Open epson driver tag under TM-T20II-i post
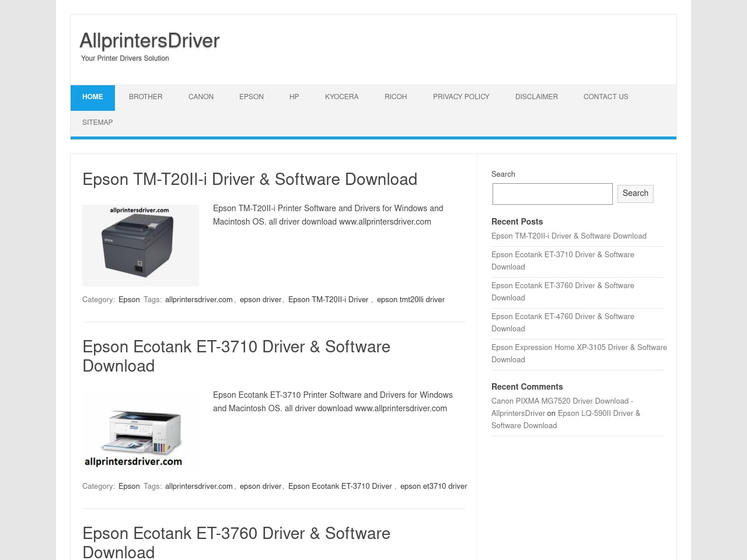Viewport: 747px width, 560px height. point(260,300)
